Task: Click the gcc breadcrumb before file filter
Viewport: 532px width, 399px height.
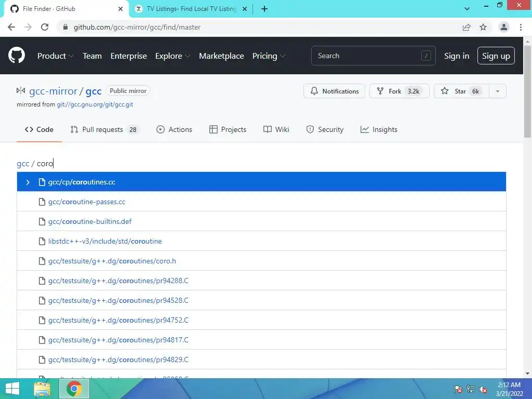Action: 23,164
